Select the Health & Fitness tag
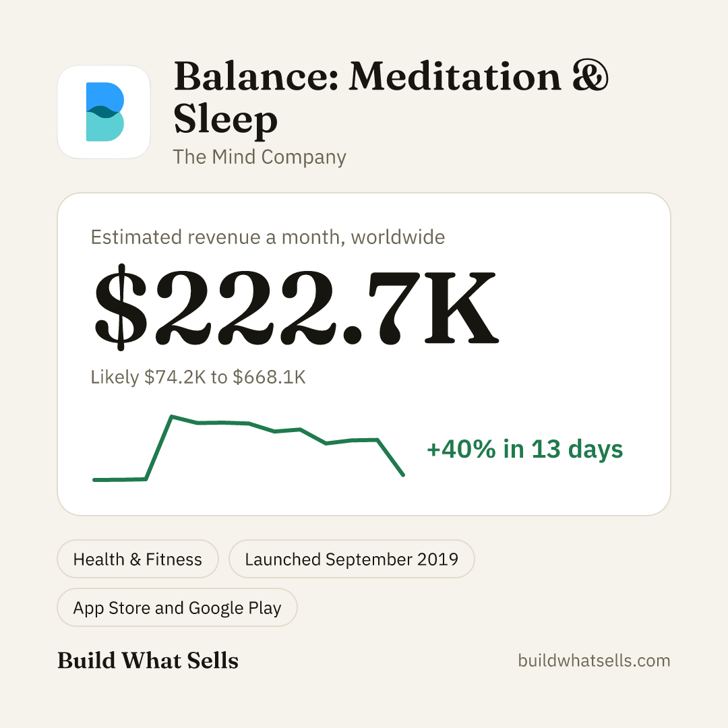The width and height of the screenshot is (728, 728). tap(138, 559)
